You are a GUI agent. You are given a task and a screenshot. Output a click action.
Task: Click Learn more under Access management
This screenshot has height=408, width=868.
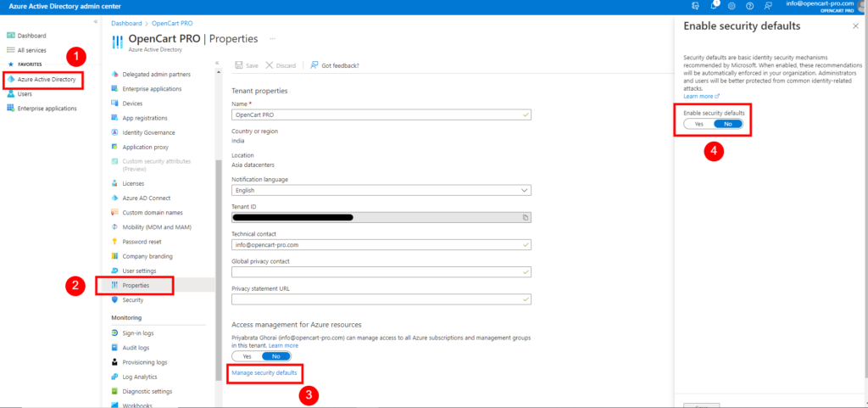click(283, 345)
